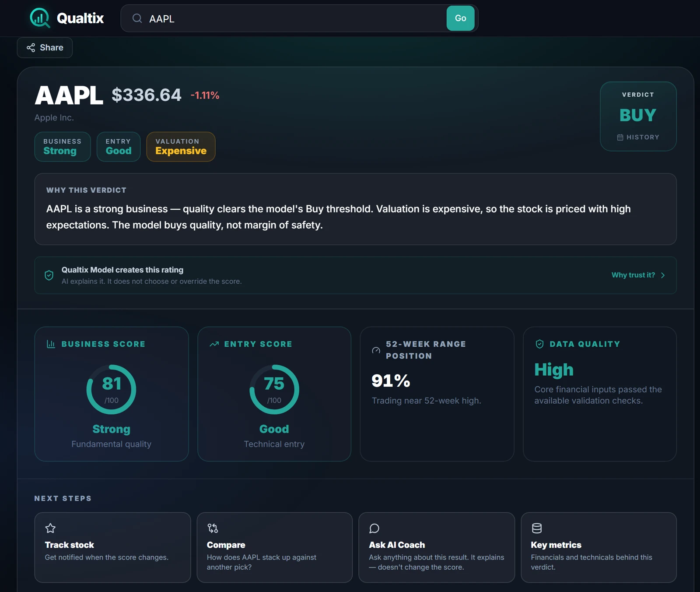Submit the search with Go button
Image resolution: width=700 pixels, height=592 pixels.
click(460, 18)
